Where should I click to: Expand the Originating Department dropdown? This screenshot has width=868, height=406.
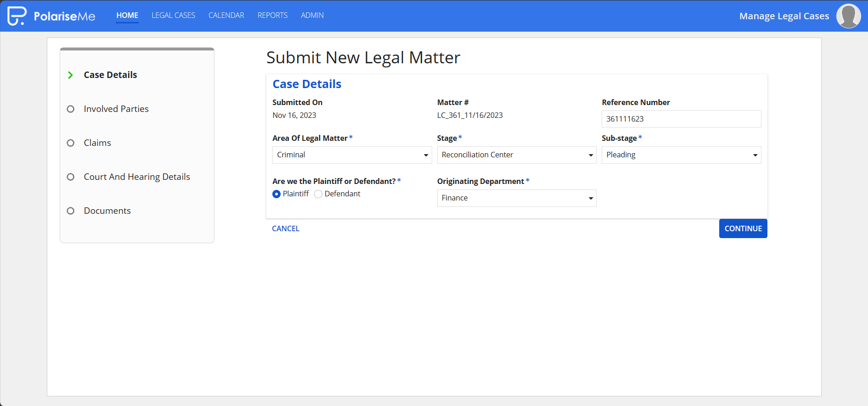517,198
